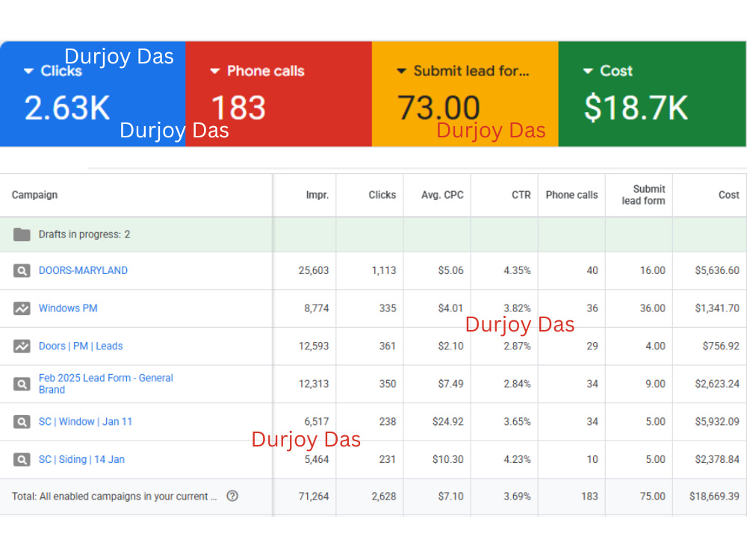Open the Windows PM campaign link
Viewport: 747px width, 560px height.
(68, 308)
